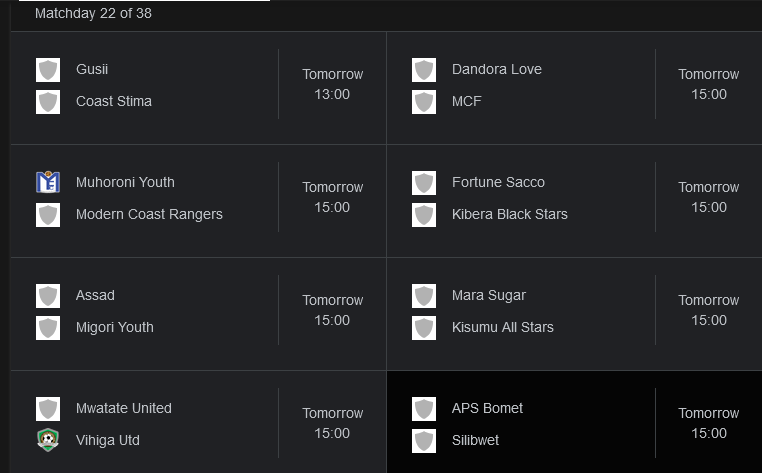Click the Silibwet shield icon
The height and width of the screenshot is (473, 762).
[x=424, y=440]
